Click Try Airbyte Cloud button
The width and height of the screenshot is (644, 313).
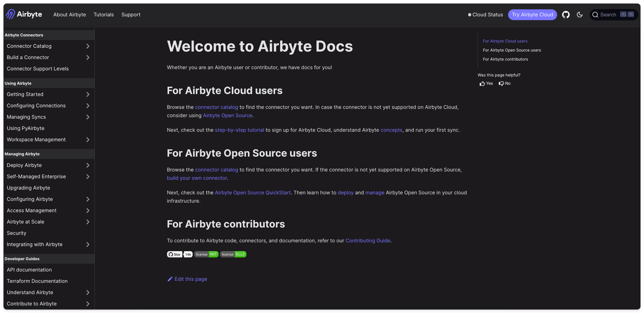click(532, 15)
